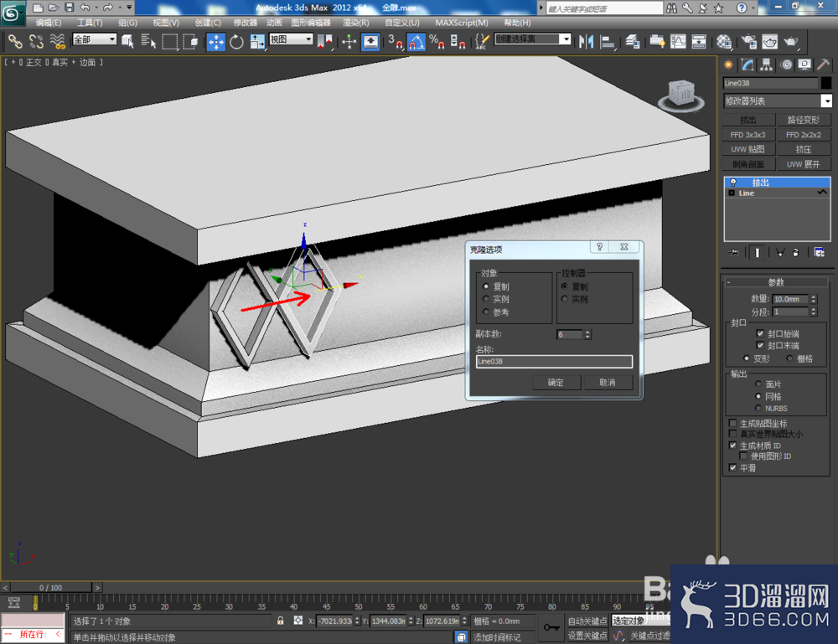Select 实例 radio under 控制器
Image resolution: width=838 pixels, height=644 pixels.
click(564, 299)
